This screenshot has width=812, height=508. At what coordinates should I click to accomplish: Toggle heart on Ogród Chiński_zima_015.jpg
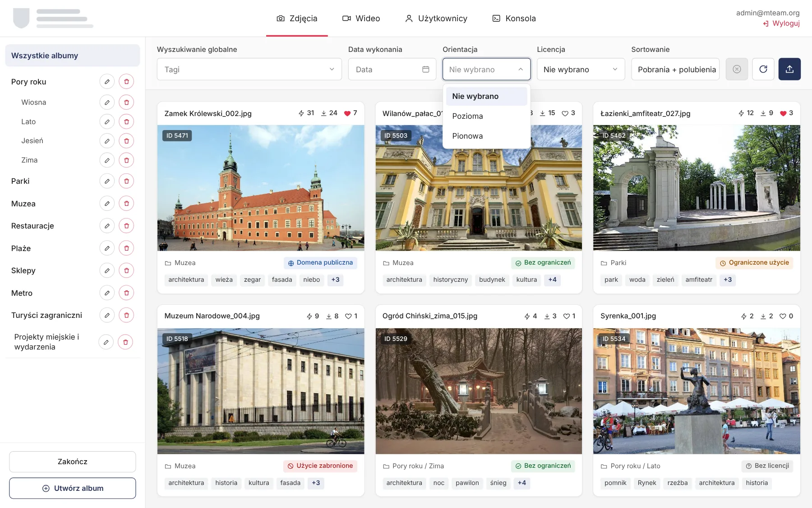pyautogui.click(x=567, y=316)
